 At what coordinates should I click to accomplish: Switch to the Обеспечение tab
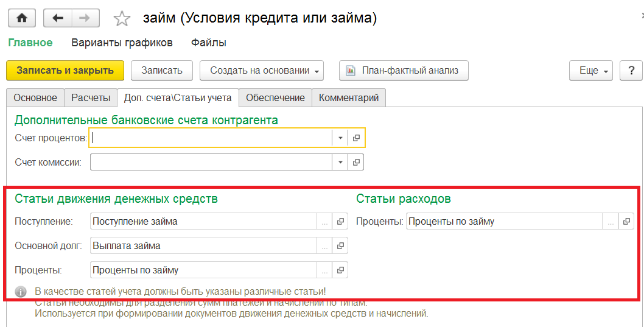point(275,98)
